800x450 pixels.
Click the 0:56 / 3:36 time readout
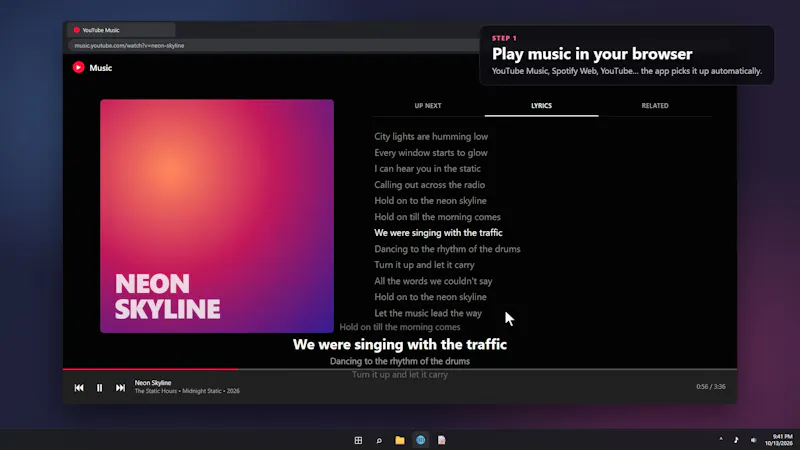pyautogui.click(x=711, y=387)
